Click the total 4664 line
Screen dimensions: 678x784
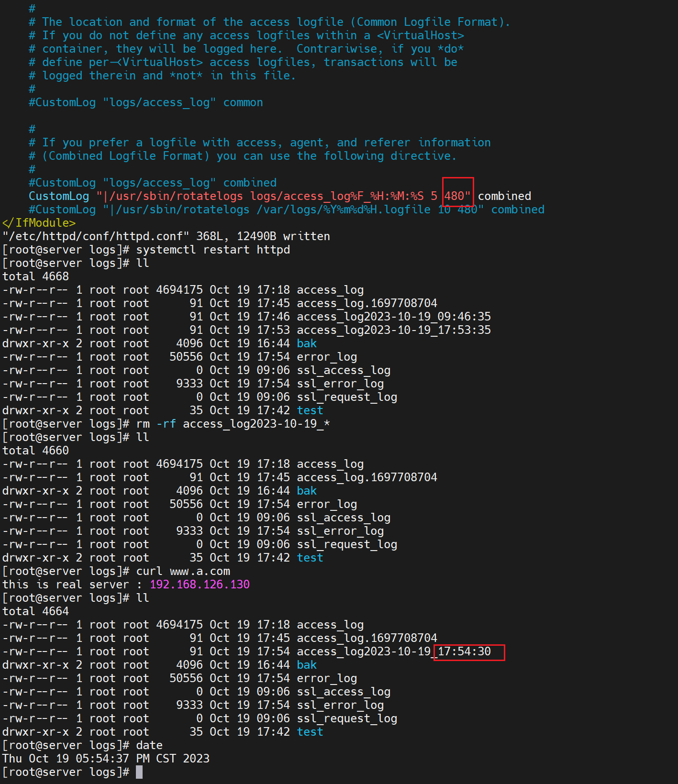click(x=35, y=611)
